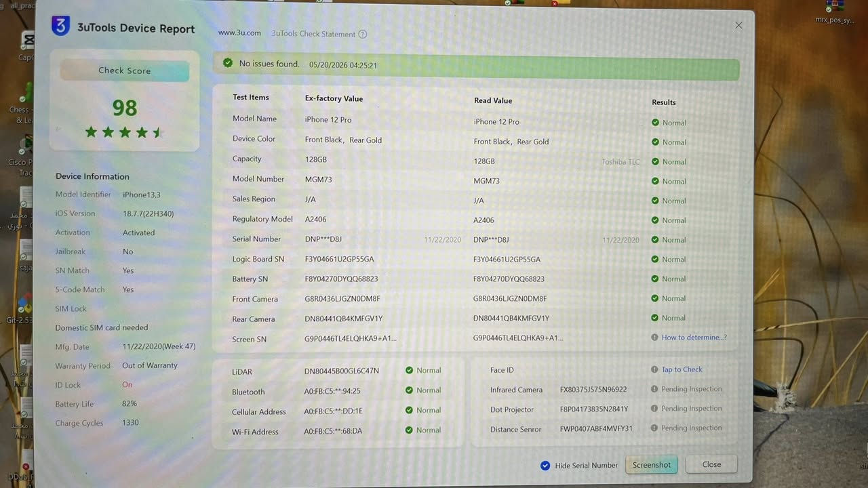Open the info icon beside 3uTools Check Statement
Viewport: 868px width, 488px height.
[x=362, y=34]
